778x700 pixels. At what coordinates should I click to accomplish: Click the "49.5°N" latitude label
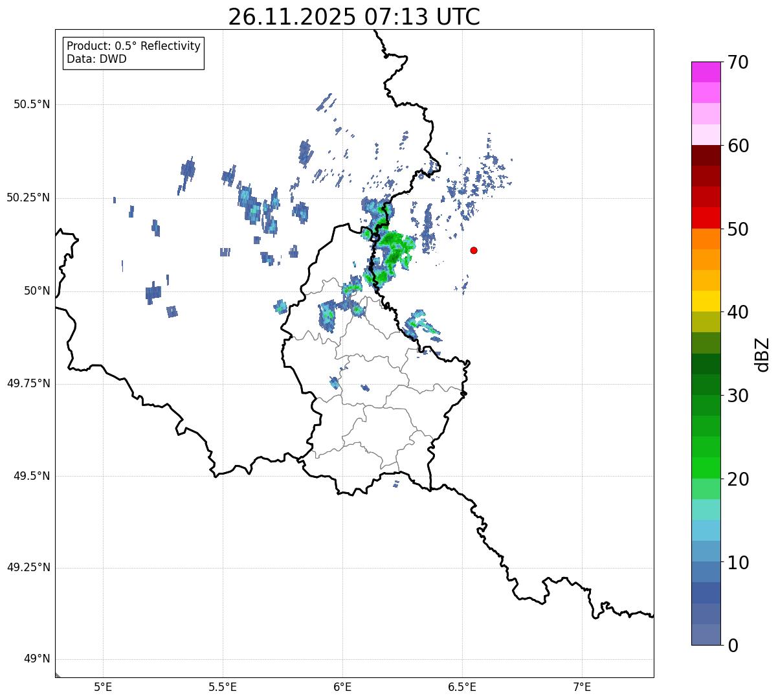coord(31,476)
